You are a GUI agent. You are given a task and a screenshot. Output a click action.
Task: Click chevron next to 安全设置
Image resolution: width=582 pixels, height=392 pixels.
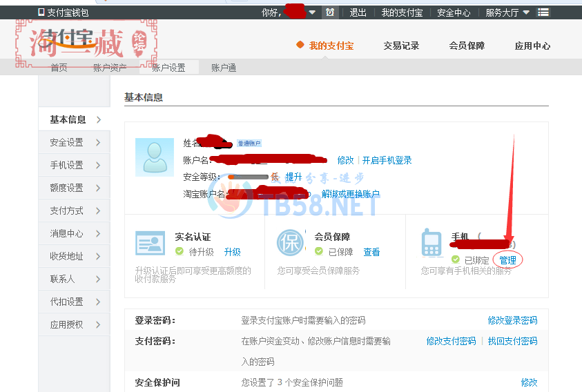pos(98,143)
